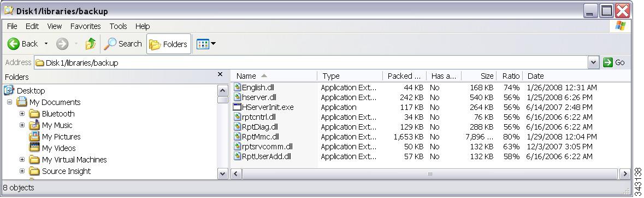
Task: Expand the Bluetooth folder node
Action: pos(22,114)
